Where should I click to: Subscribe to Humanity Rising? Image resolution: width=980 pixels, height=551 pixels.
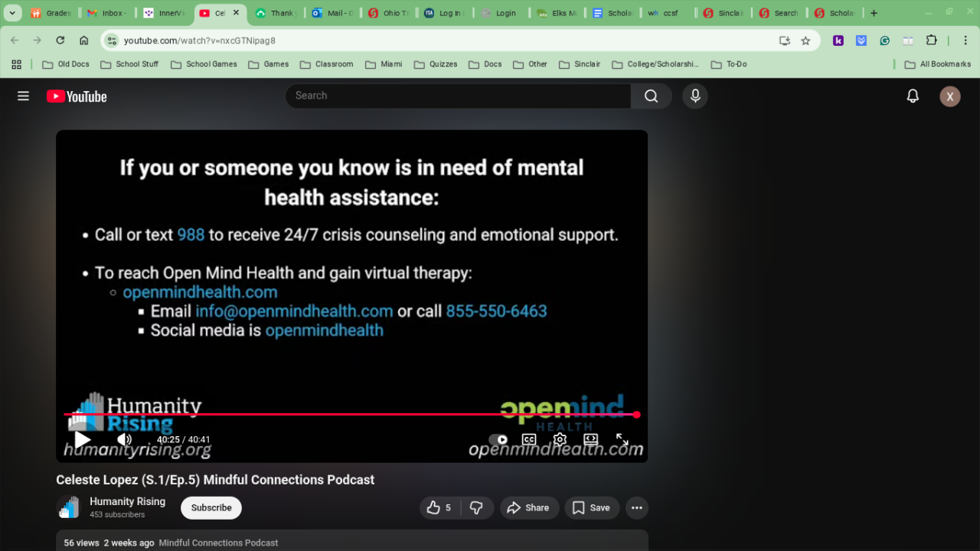[x=211, y=507]
